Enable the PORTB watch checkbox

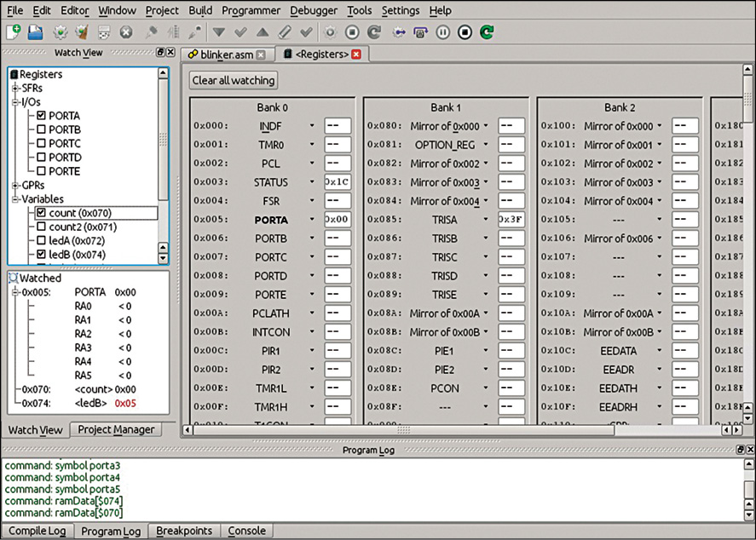point(41,129)
